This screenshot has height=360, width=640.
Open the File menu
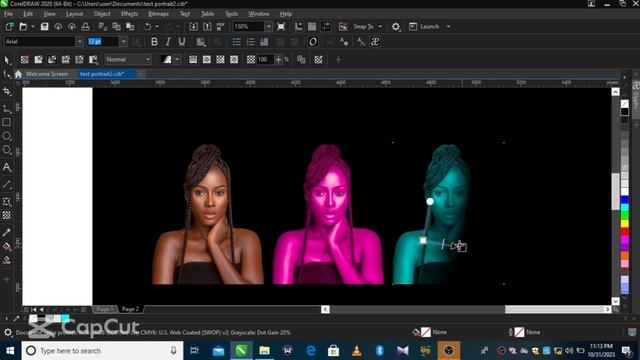tap(8, 14)
